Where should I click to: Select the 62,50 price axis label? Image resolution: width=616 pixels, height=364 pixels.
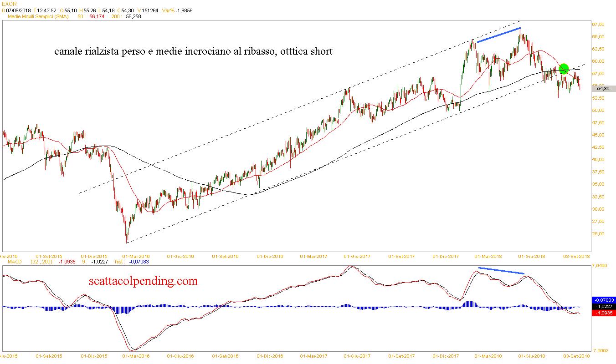(598, 49)
